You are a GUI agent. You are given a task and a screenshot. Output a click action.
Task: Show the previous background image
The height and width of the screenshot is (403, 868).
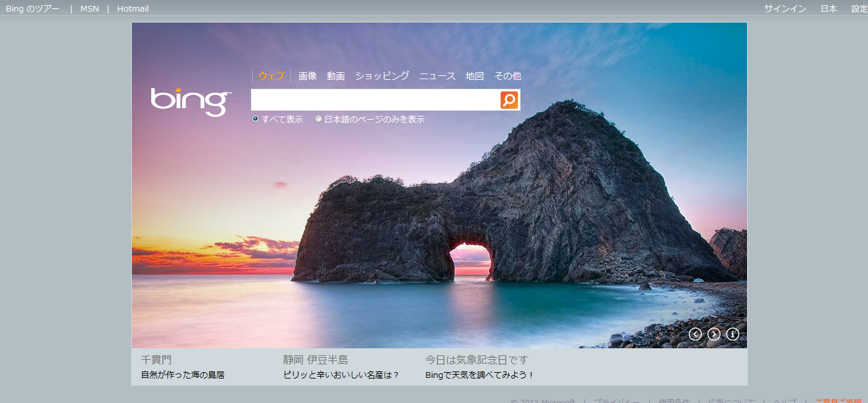[695, 334]
